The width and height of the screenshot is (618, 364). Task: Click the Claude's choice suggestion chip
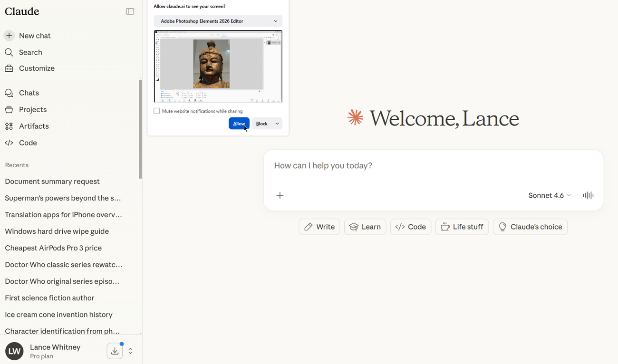coord(530,227)
